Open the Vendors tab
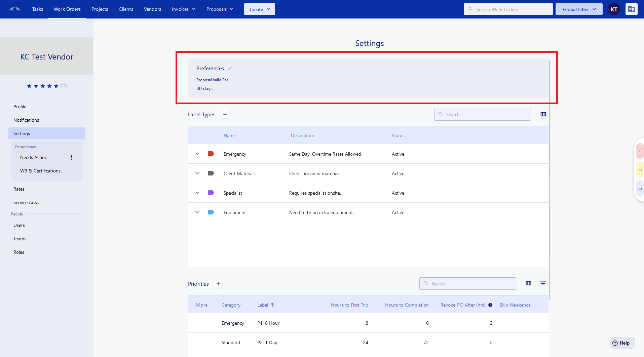644x357 pixels. click(153, 9)
